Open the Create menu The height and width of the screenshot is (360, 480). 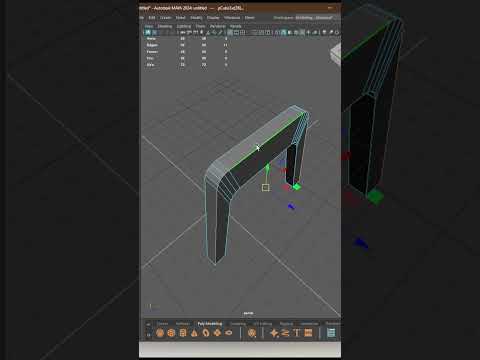166,18
